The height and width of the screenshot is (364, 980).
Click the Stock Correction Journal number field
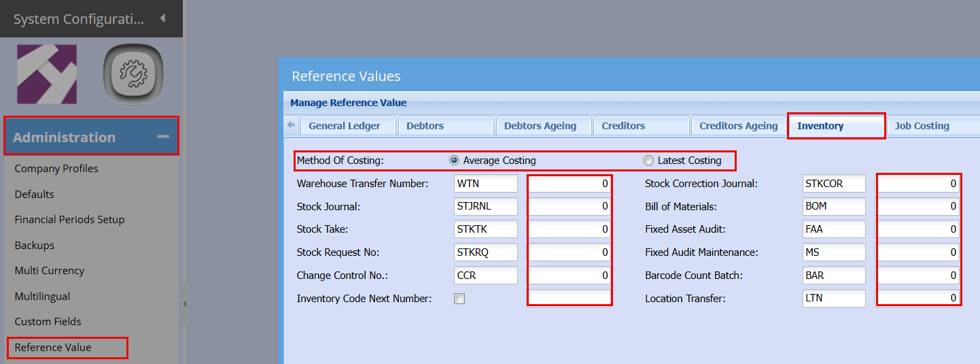coord(917,184)
